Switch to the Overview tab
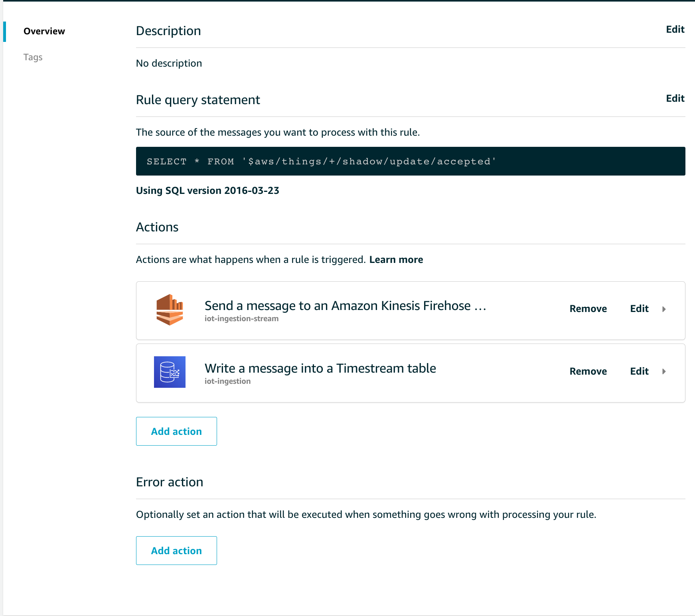The width and height of the screenshot is (695, 616). (44, 31)
